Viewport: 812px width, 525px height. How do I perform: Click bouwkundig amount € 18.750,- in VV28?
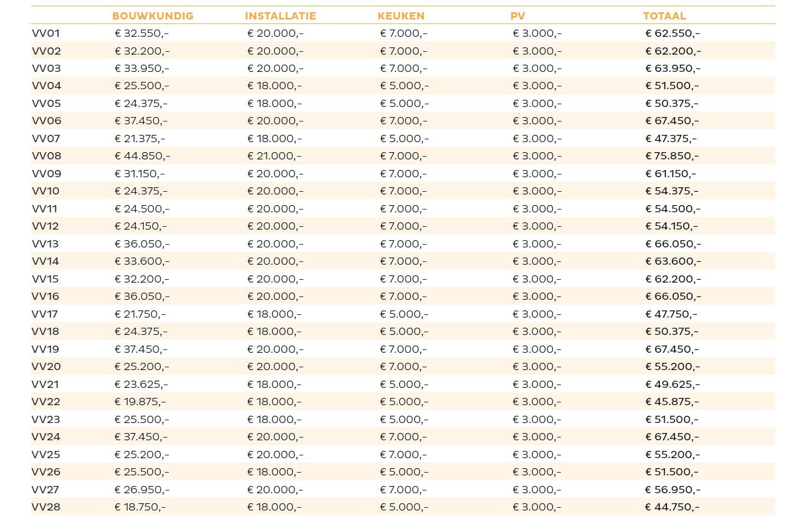tap(140, 507)
